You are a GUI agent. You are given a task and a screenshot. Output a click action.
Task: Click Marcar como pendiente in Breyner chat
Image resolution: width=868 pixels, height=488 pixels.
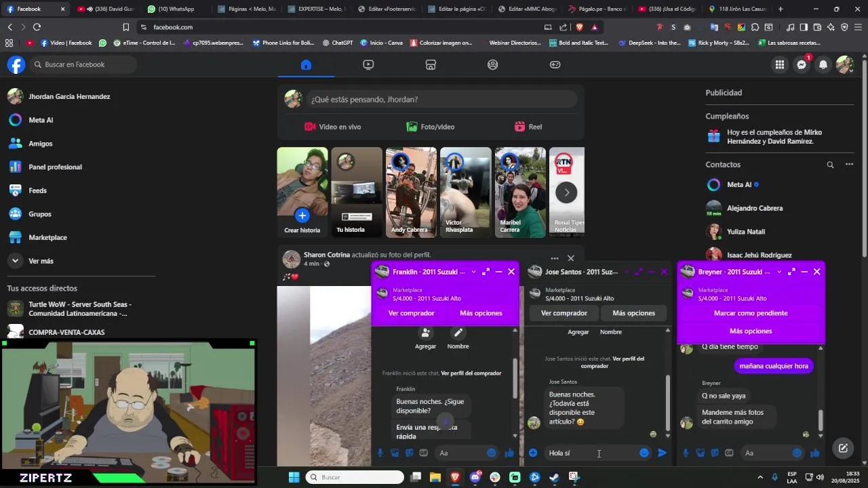(x=751, y=313)
